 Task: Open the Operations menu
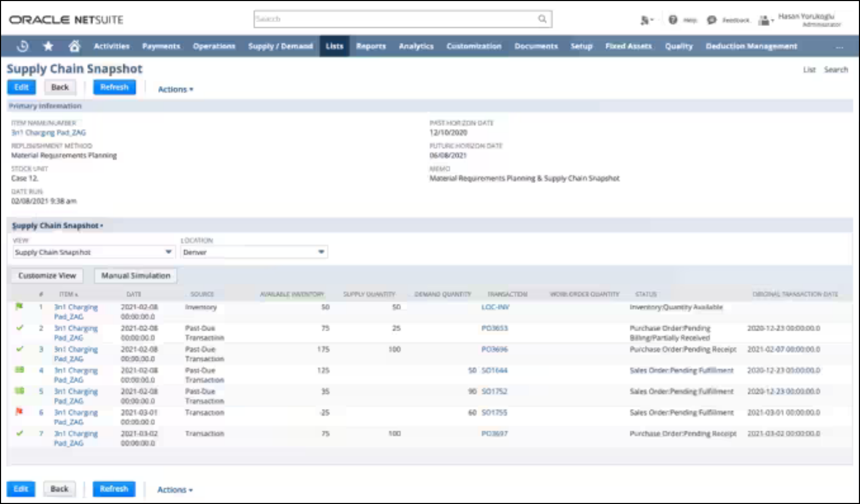214,46
